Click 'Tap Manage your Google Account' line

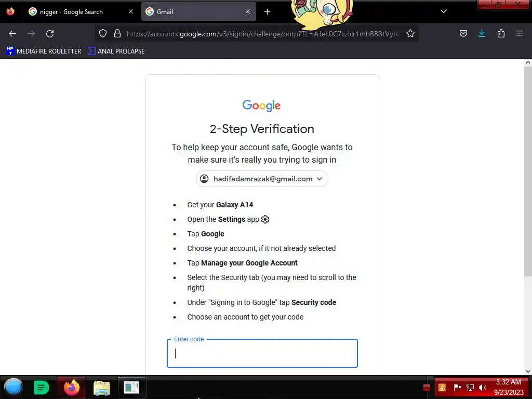(242, 263)
